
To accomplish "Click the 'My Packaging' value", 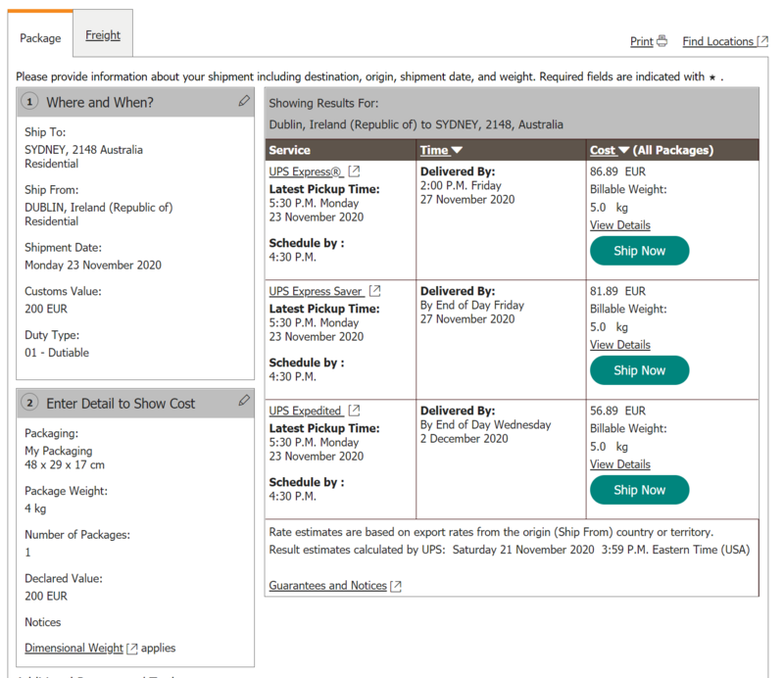I will click(x=59, y=451).
